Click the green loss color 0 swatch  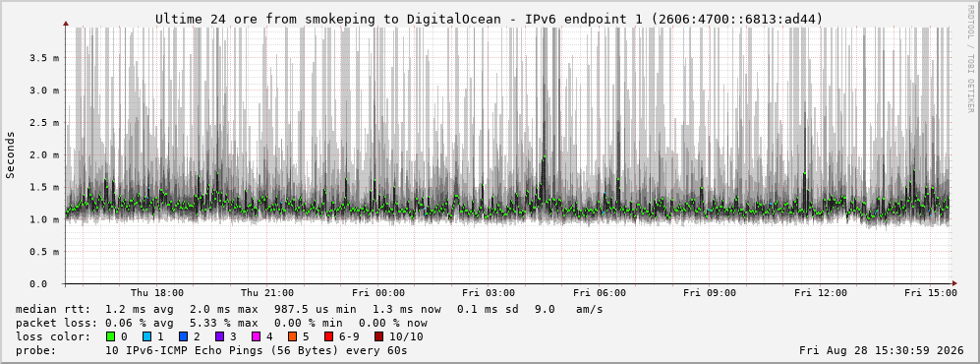pos(111,336)
